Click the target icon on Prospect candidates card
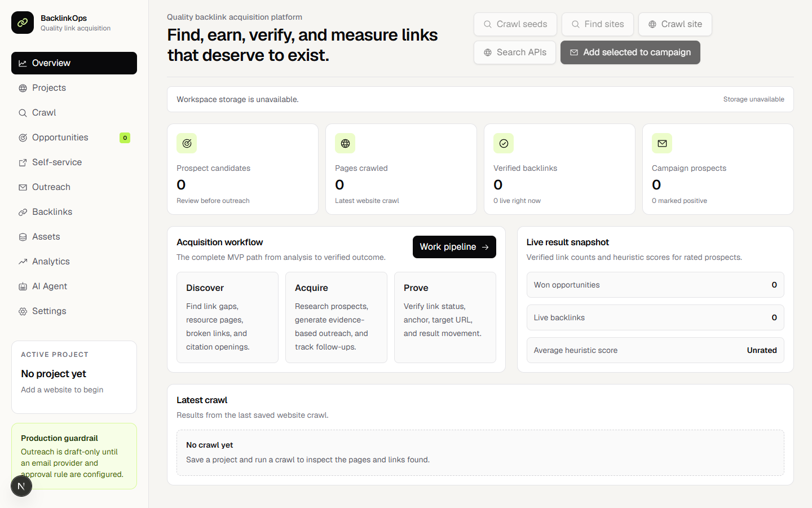812x508 pixels. click(x=187, y=143)
